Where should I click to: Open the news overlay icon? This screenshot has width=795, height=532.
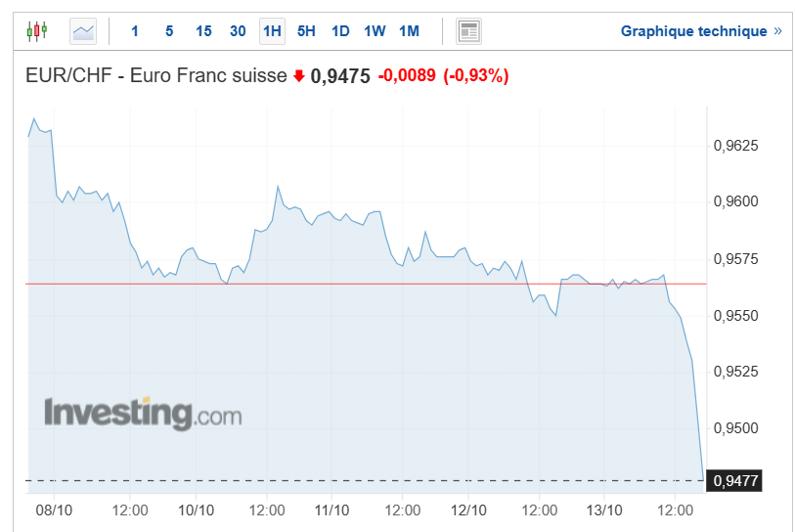(468, 31)
